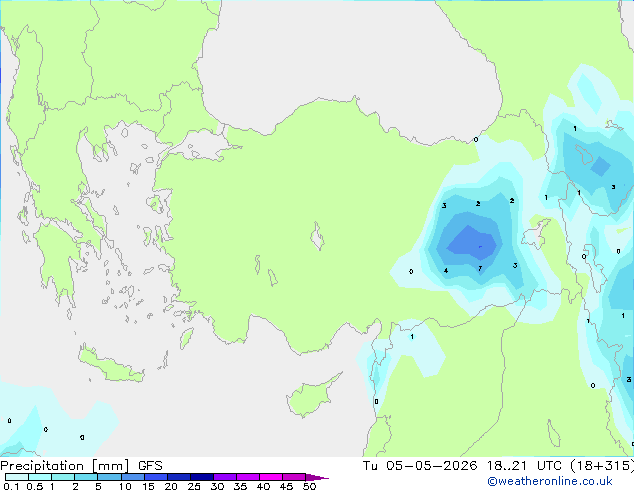This screenshot has height=490, width=634.
Task: Click the precipitation value '4' on the map
Action: click(446, 270)
